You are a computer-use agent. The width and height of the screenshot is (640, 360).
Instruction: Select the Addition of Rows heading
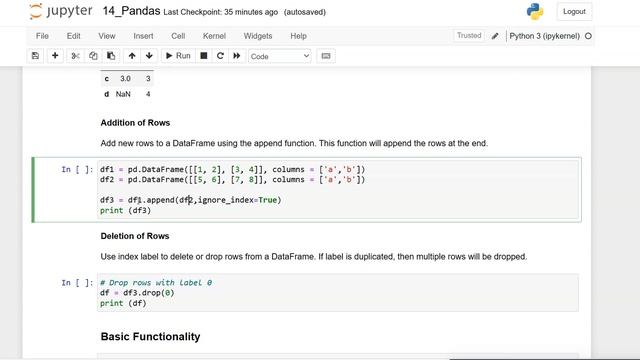click(135, 123)
